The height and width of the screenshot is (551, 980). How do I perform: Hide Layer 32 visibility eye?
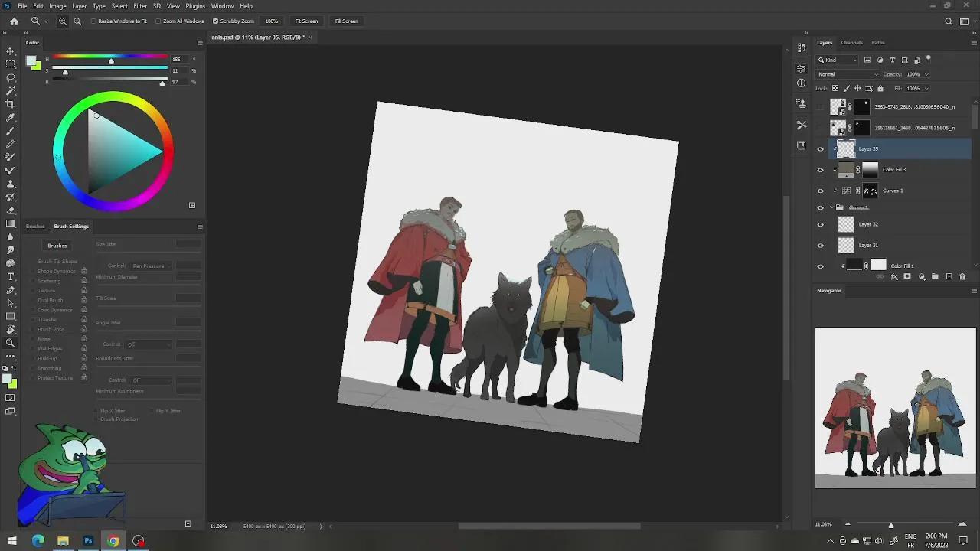821,224
